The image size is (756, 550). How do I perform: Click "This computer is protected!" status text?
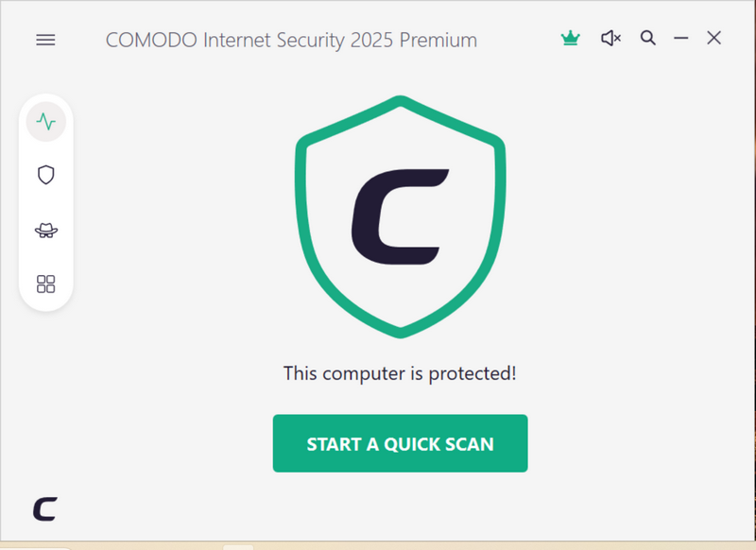[x=400, y=372]
